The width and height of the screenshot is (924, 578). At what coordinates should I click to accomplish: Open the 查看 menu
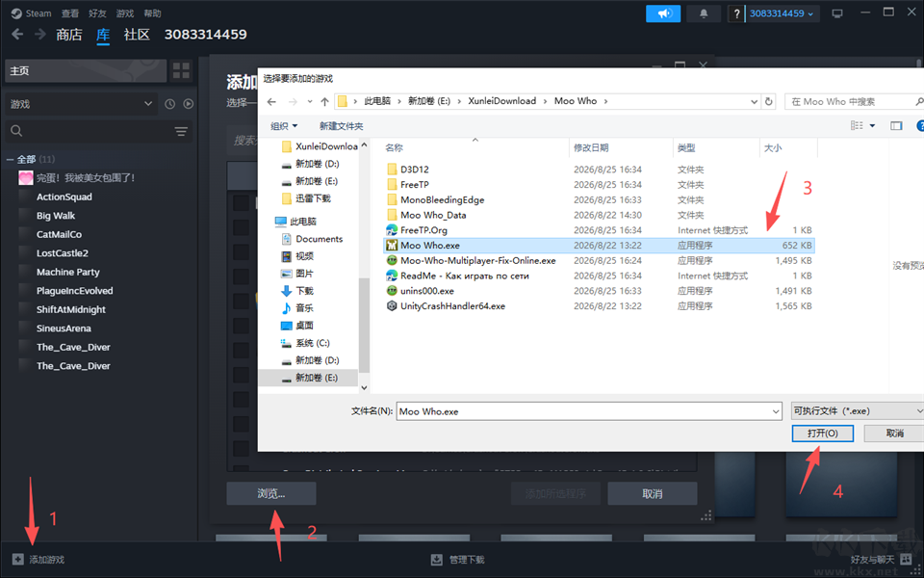click(x=69, y=13)
